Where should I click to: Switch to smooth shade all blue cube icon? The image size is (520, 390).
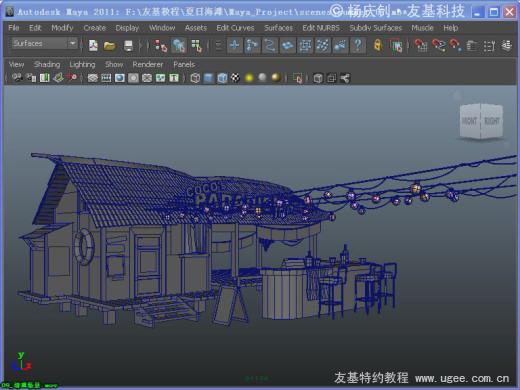tap(209, 78)
